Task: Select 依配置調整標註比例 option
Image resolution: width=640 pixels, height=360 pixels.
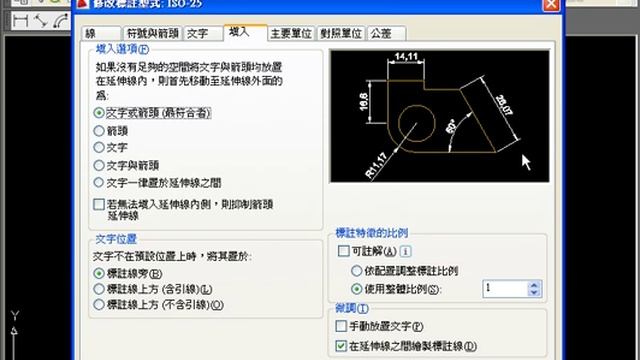Action: (x=404, y=271)
